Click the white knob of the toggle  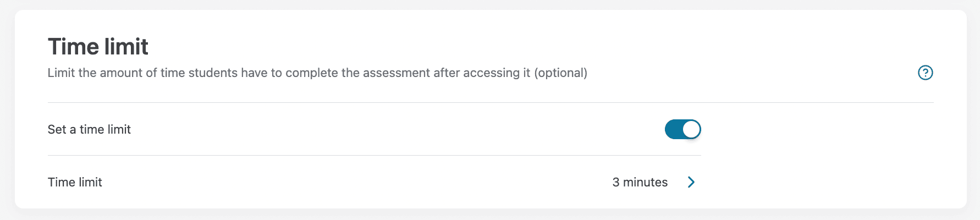[691, 129]
